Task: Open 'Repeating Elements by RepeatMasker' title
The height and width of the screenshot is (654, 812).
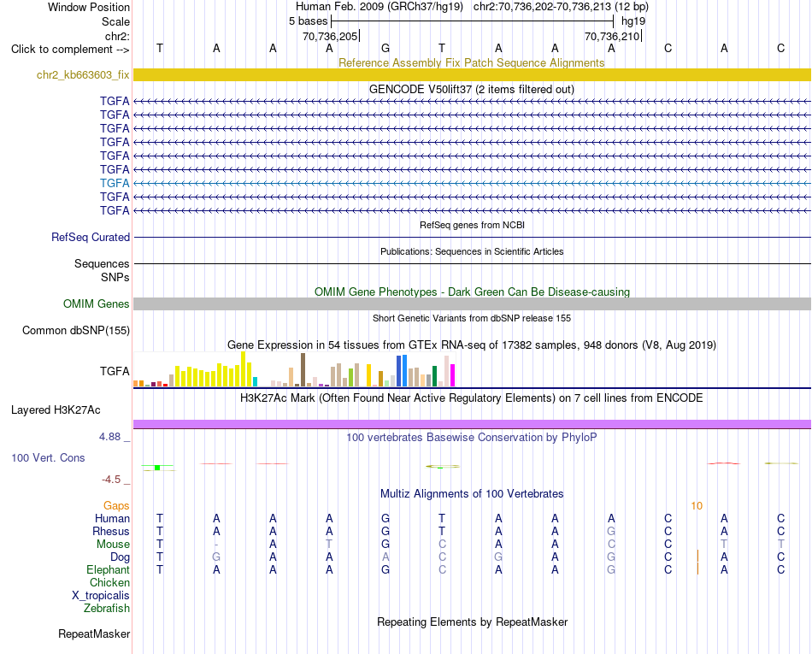Action: point(472,622)
